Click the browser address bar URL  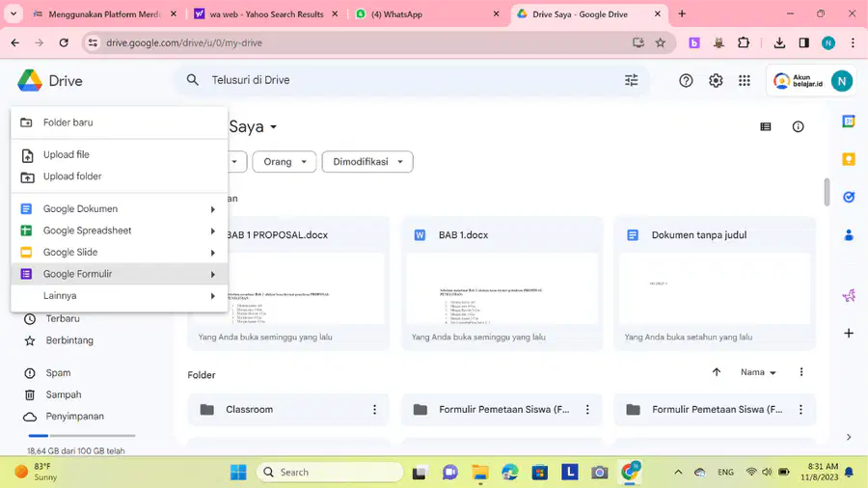tap(184, 42)
